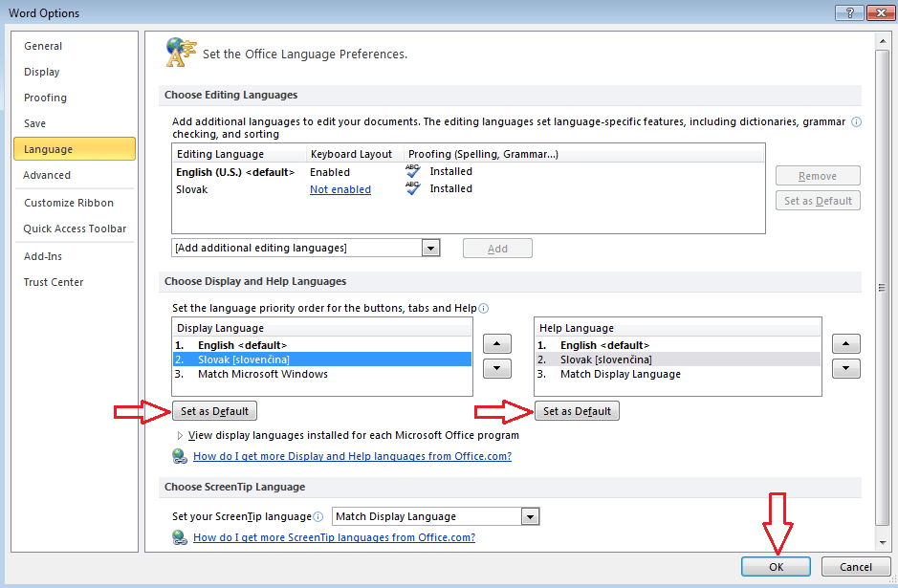Switch to the Advanced category
Viewport: 898px width, 588px height.
click(x=47, y=174)
